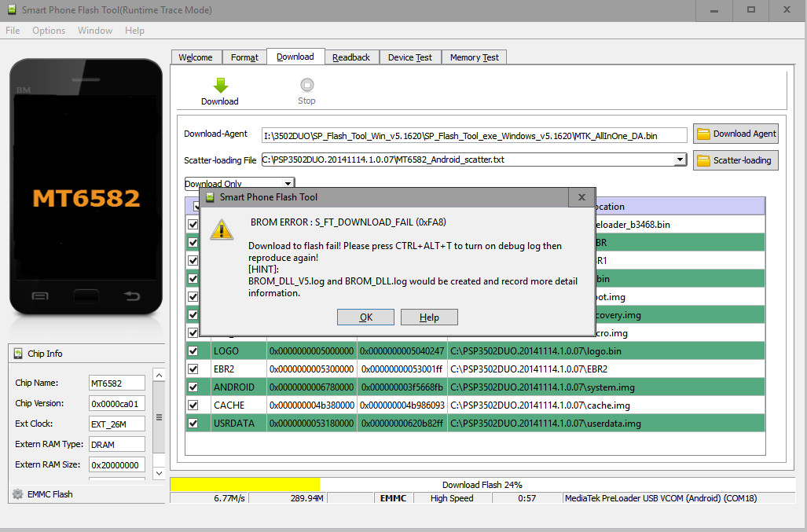This screenshot has width=807, height=532.
Task: Click the Download Flash progress bar
Action: (x=481, y=485)
